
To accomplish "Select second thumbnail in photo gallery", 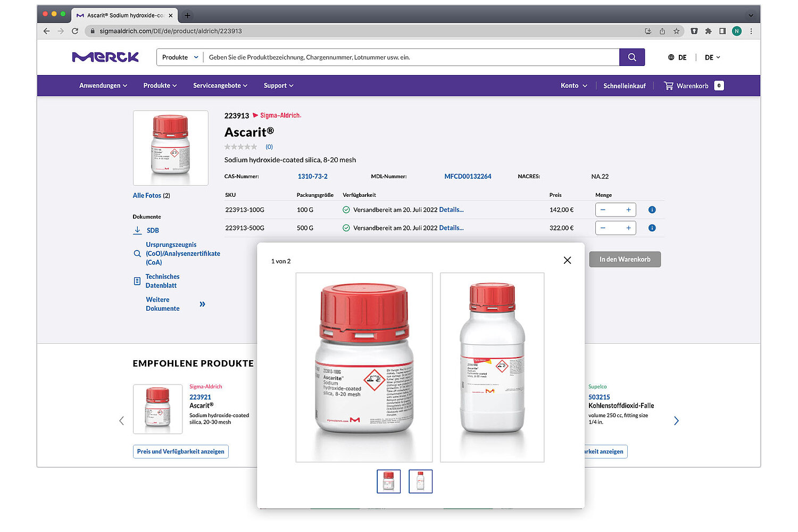I will [420, 481].
